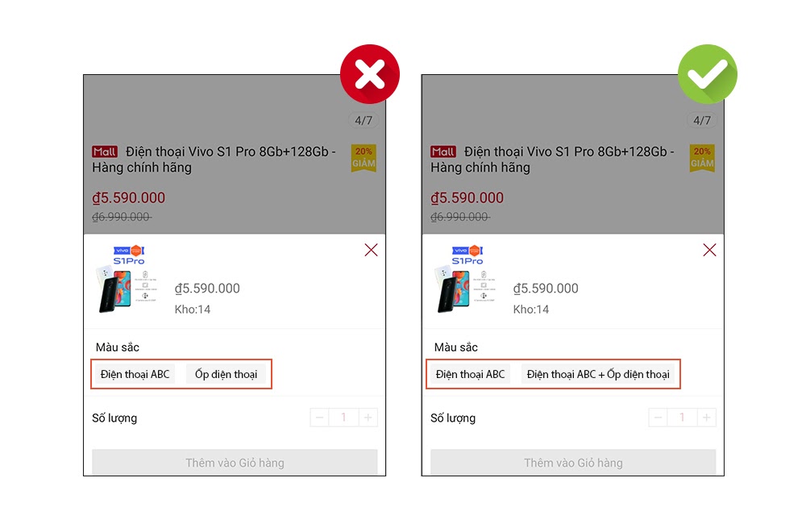This screenshot has height=532, width=806.
Task: Click the 20% GIẢM tag in left panel
Action: pyautogui.click(x=364, y=158)
